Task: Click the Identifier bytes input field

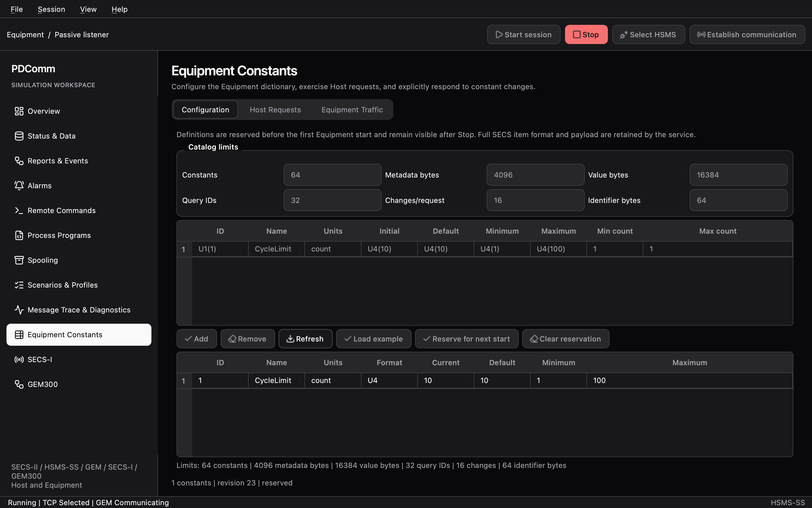Action: (738, 200)
